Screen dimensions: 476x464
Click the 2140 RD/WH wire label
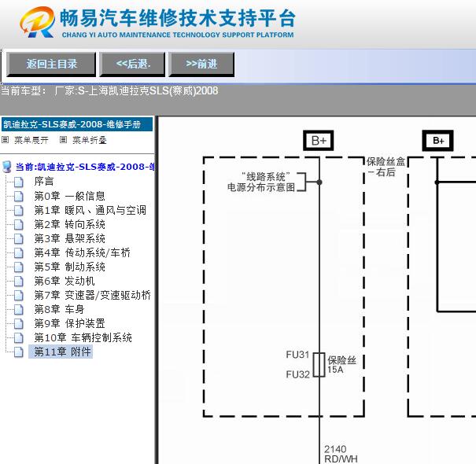click(341, 454)
